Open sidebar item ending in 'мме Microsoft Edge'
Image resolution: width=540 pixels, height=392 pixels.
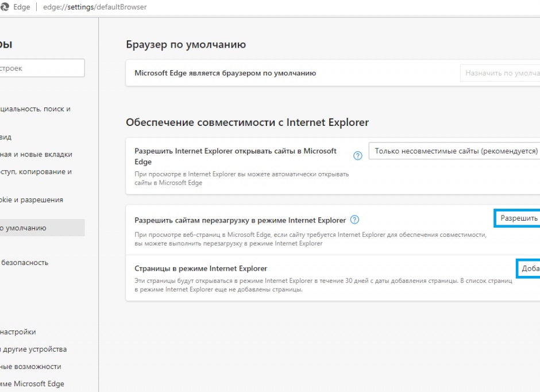pyautogui.click(x=32, y=384)
